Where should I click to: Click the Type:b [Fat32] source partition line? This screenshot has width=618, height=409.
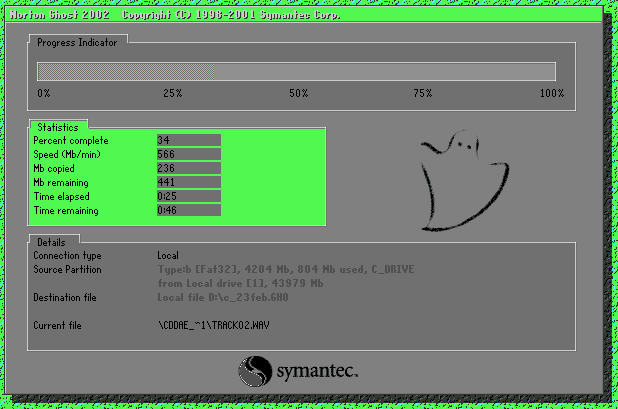[x=286, y=270]
